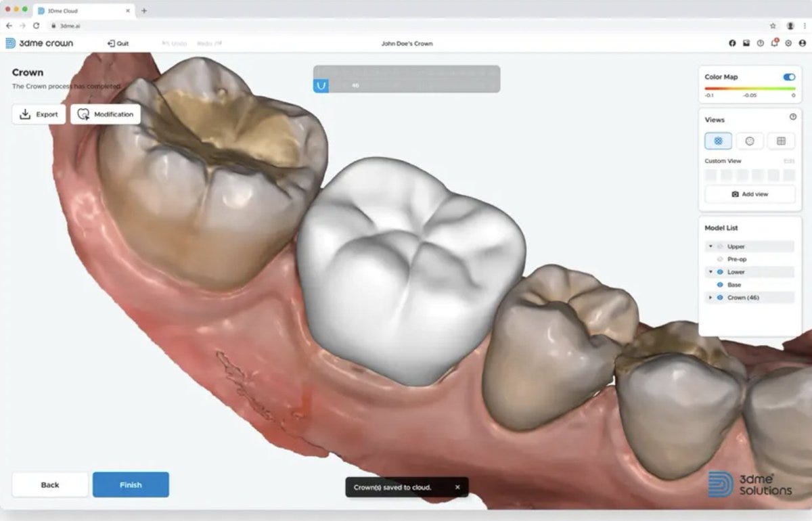Expand the Crown (46) tree item
This screenshot has height=521, width=812.
[710, 297]
